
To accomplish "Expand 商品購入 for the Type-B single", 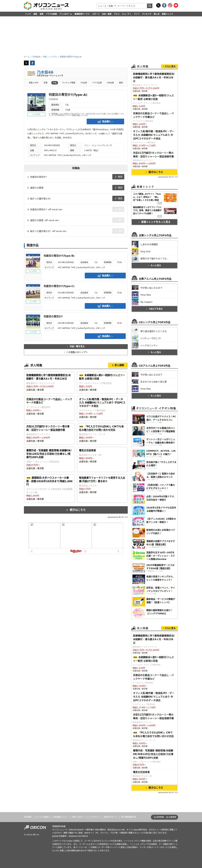I will 105,276.
